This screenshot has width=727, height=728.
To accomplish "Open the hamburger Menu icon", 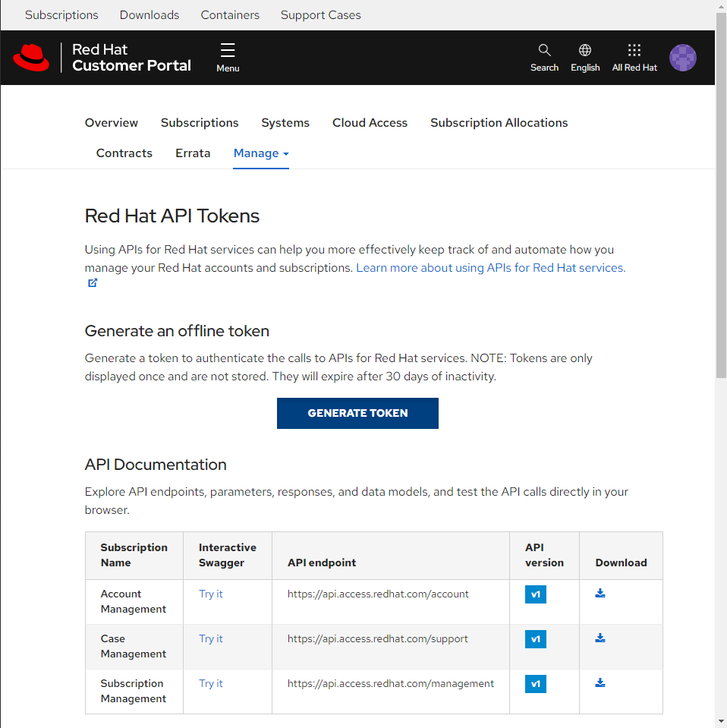I will pos(228,51).
